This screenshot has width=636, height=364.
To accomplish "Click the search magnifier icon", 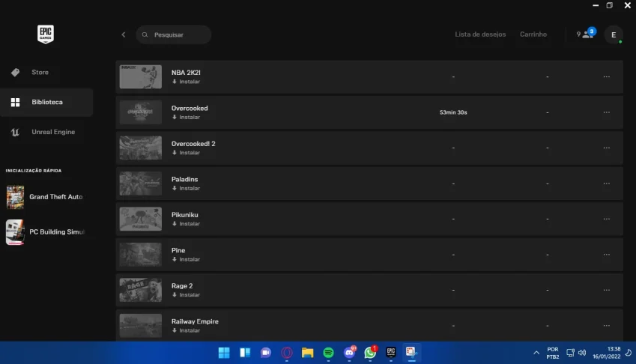I will pos(145,34).
